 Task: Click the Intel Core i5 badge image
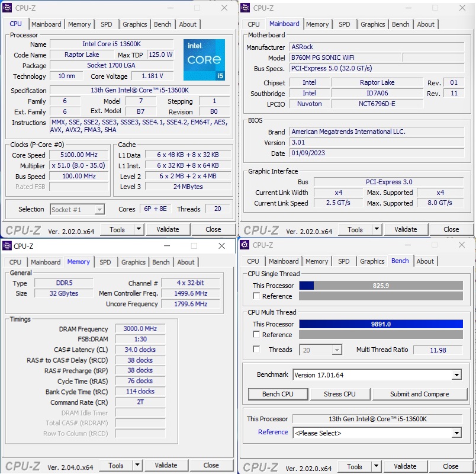[204, 60]
